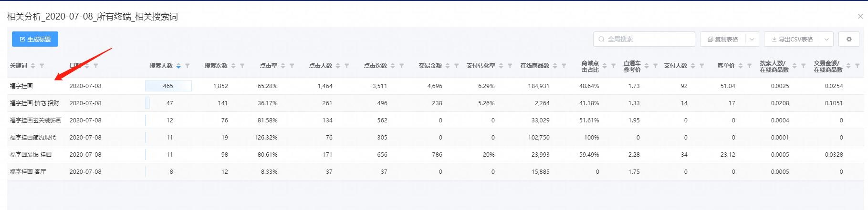The image size is (868, 210).
Task: Filter the 商城点击占比 column
Action: coord(614,66)
